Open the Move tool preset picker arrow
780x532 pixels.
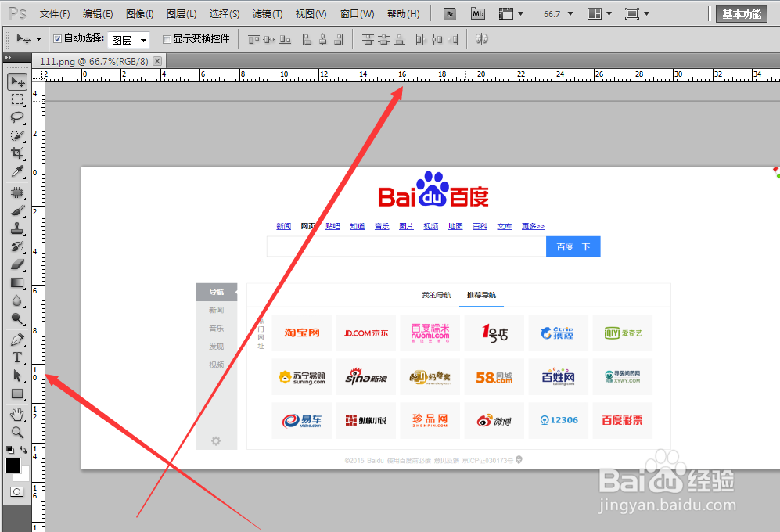point(39,39)
